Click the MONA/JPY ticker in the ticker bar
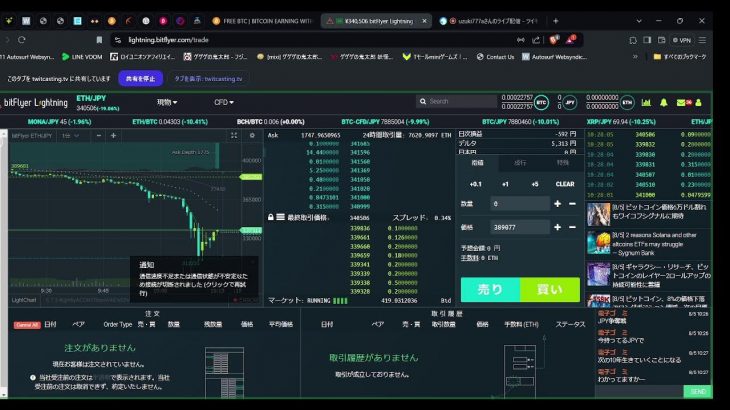This screenshot has height=410, width=730. pyautogui.click(x=59, y=122)
